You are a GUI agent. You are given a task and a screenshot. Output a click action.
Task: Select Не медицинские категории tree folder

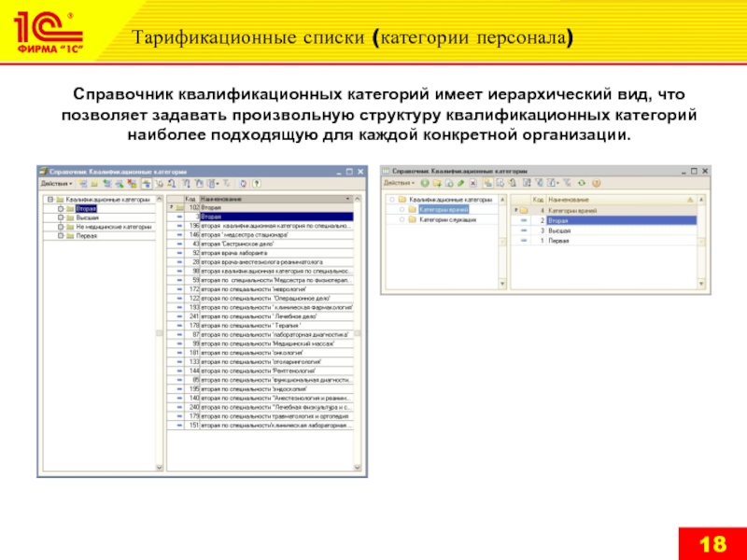114,227
